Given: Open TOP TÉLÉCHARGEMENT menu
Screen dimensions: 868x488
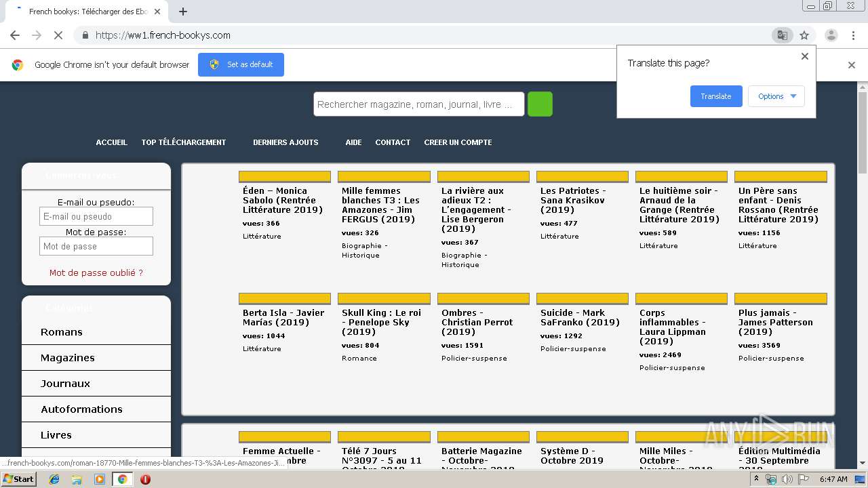Looking at the screenshot, I should coord(183,142).
